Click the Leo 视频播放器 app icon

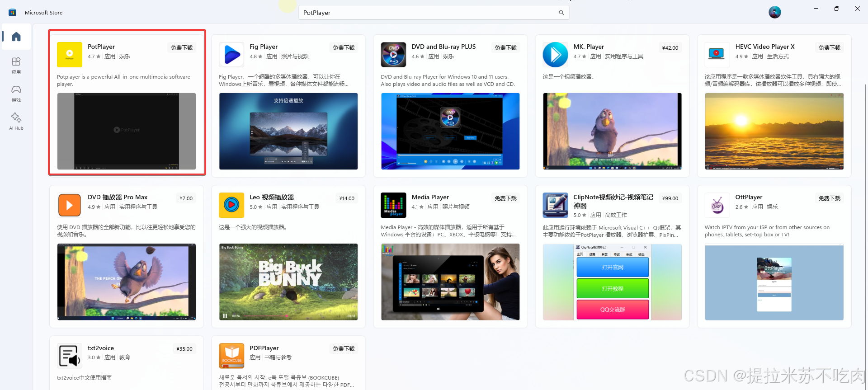point(231,205)
